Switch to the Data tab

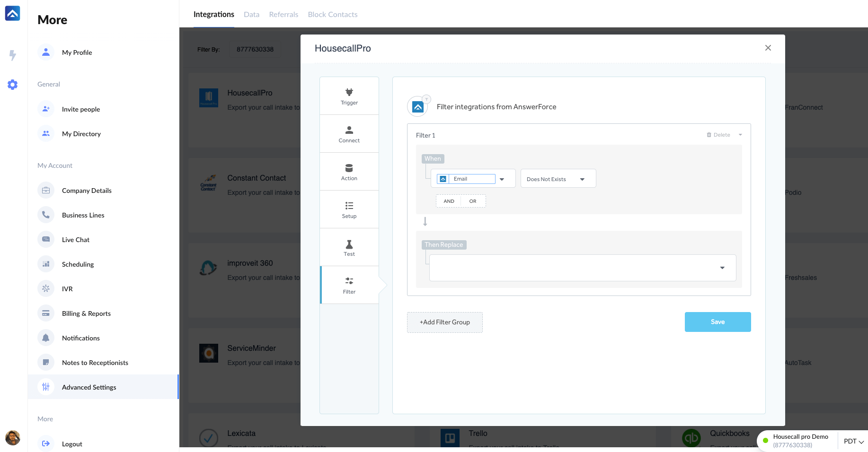tap(251, 15)
